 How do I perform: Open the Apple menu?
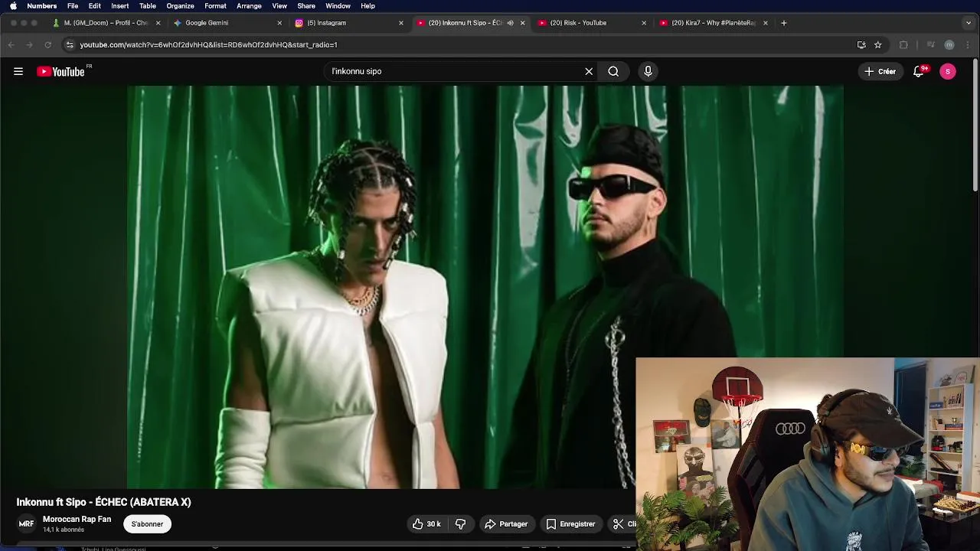(x=13, y=6)
